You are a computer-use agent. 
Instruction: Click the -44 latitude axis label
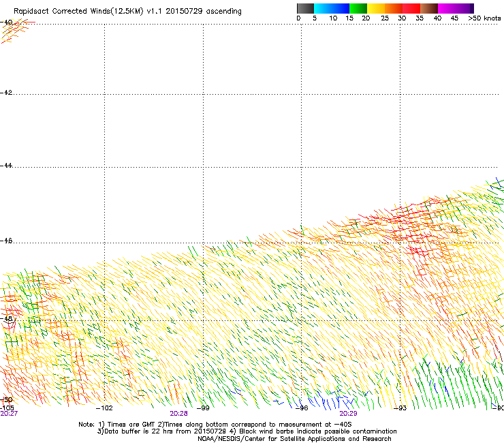(x=6, y=166)
